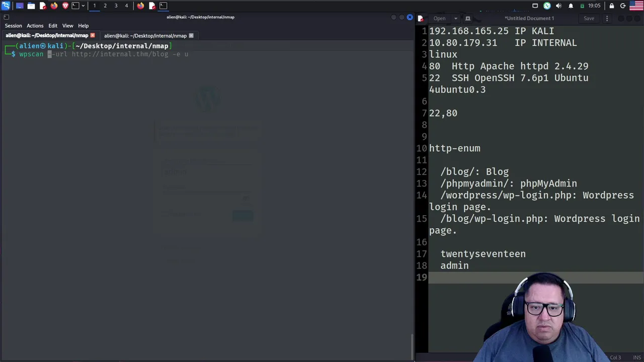Click the 'linux' line in the editor
Viewport: 644px width, 362px height.
click(443, 54)
